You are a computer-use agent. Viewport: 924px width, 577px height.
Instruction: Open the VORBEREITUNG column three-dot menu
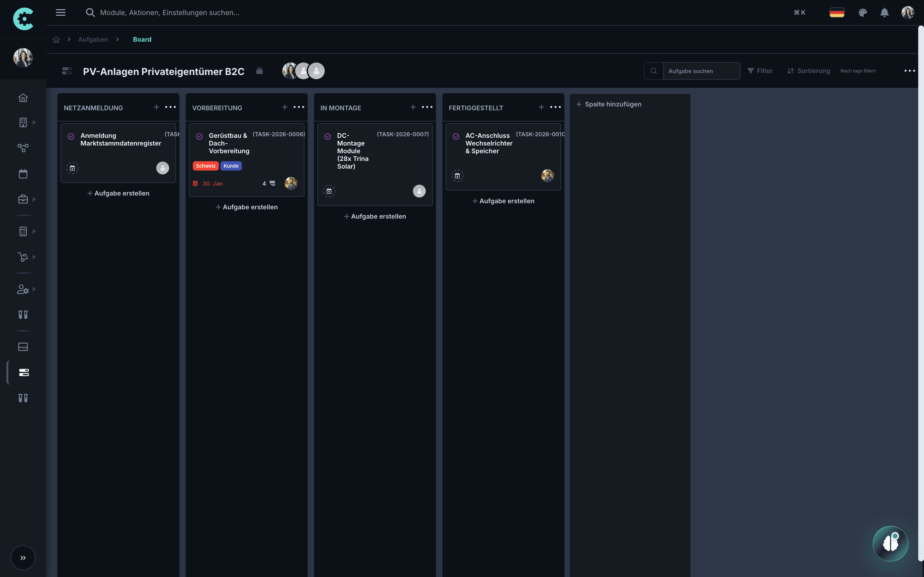[x=299, y=107]
